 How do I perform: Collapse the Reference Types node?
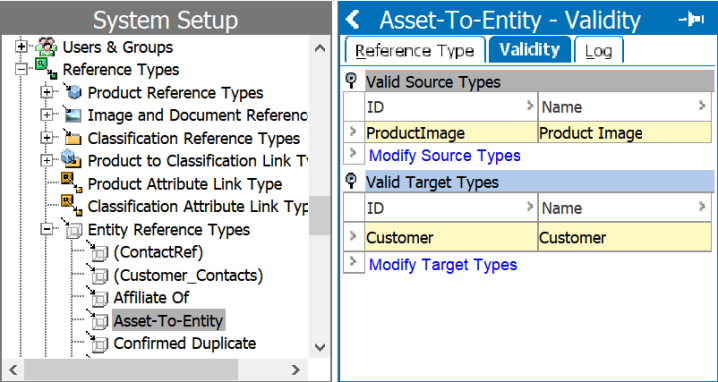pyautogui.click(x=21, y=70)
